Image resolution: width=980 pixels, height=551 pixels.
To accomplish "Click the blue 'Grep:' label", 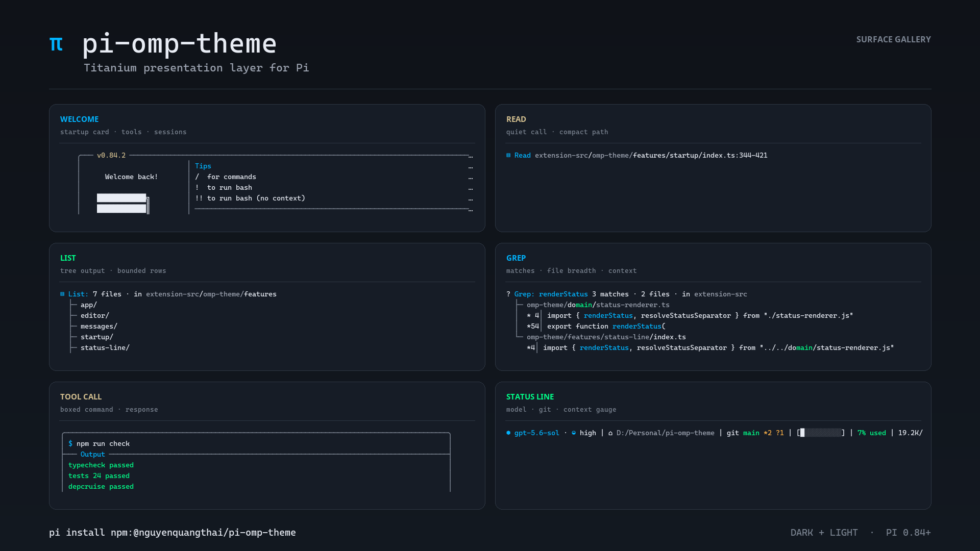I will (525, 294).
